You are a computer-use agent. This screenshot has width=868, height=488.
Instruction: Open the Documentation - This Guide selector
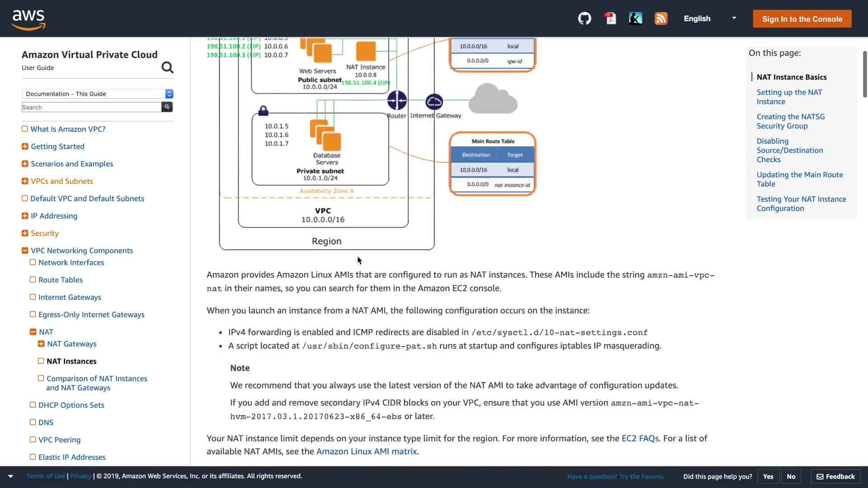97,94
